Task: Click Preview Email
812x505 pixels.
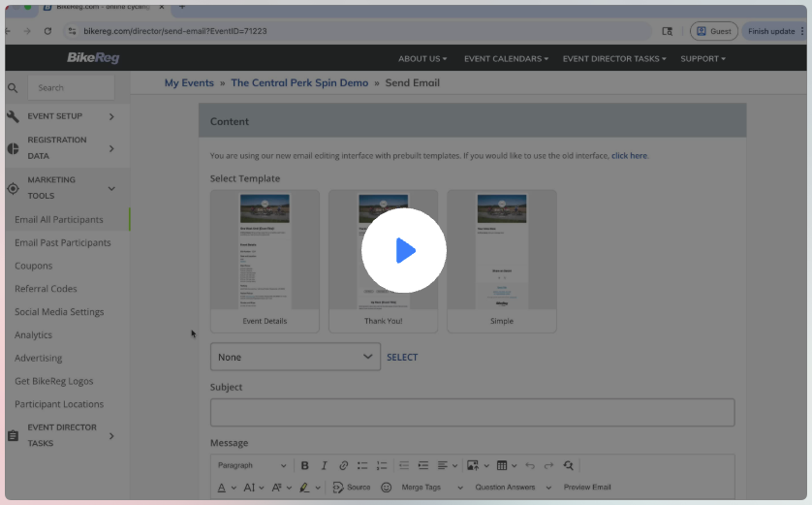Action: 587,488
